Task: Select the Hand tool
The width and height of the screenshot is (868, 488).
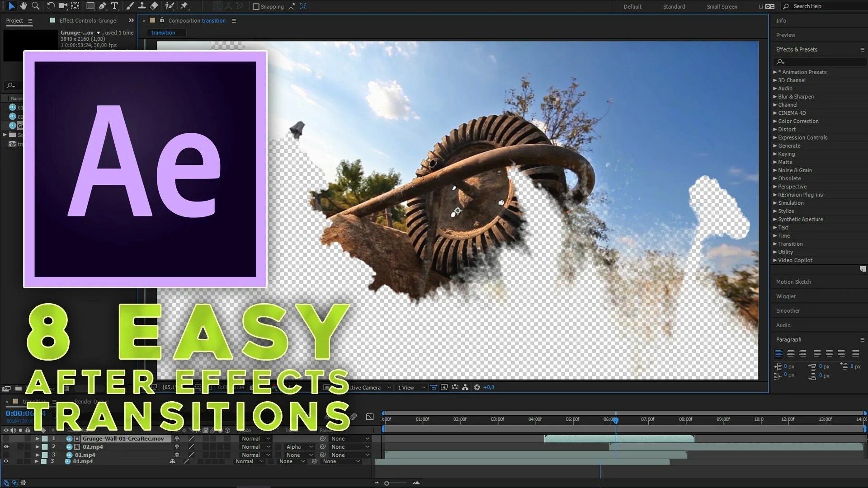Action: 23,6
